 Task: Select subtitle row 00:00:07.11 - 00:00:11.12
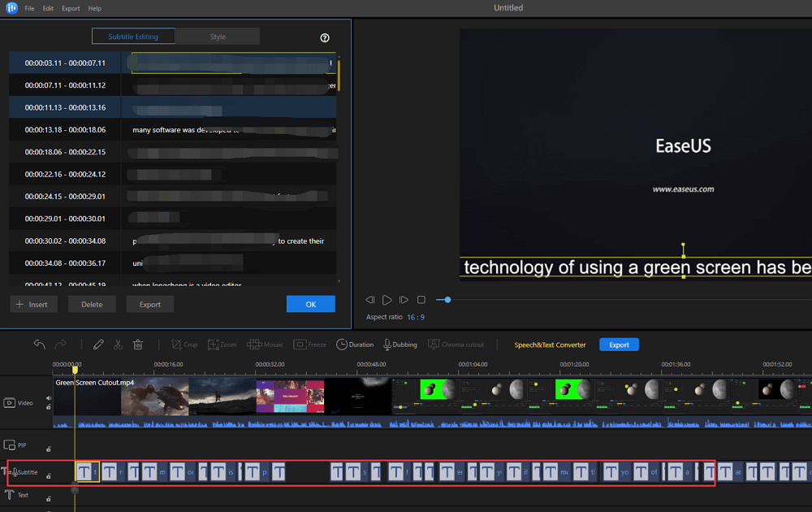point(172,85)
